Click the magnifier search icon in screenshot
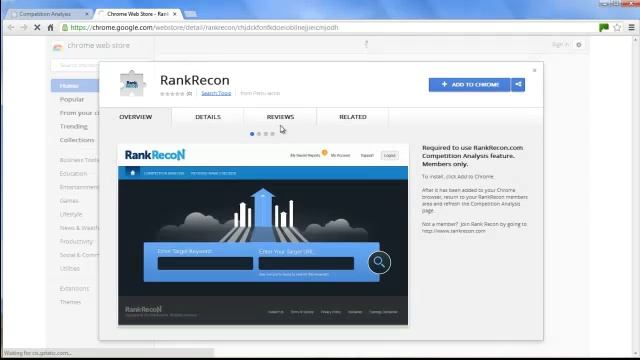The height and width of the screenshot is (360, 640). pos(379,262)
